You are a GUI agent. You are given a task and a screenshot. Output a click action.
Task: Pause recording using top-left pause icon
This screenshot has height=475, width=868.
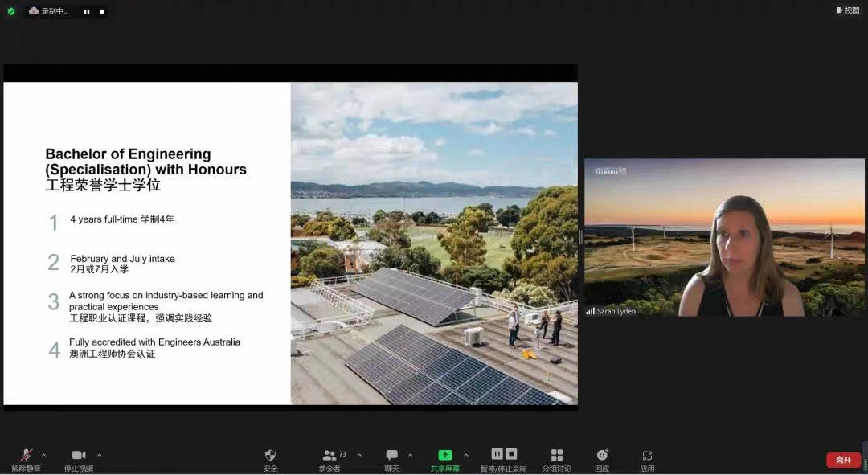pos(87,11)
